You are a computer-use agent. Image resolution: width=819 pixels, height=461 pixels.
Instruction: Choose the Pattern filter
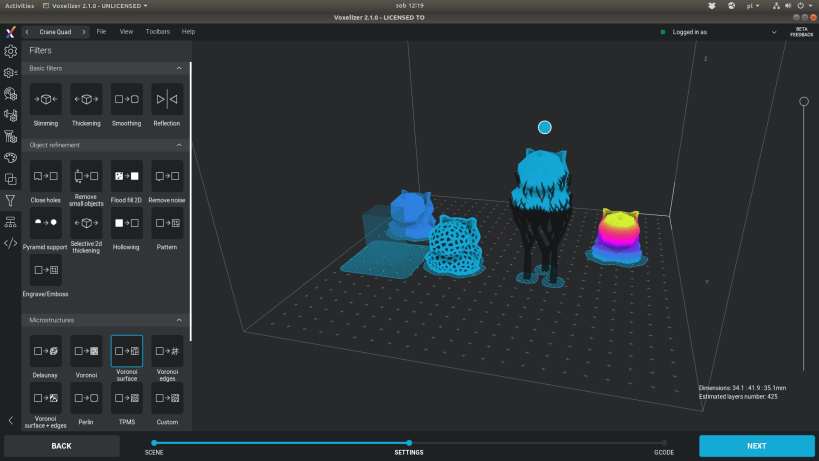pos(167,223)
